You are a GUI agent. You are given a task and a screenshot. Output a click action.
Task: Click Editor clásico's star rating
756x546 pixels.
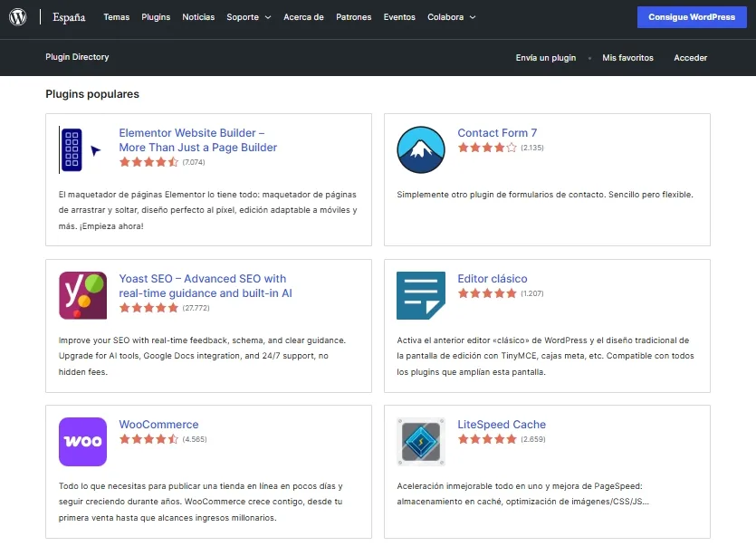(x=487, y=293)
